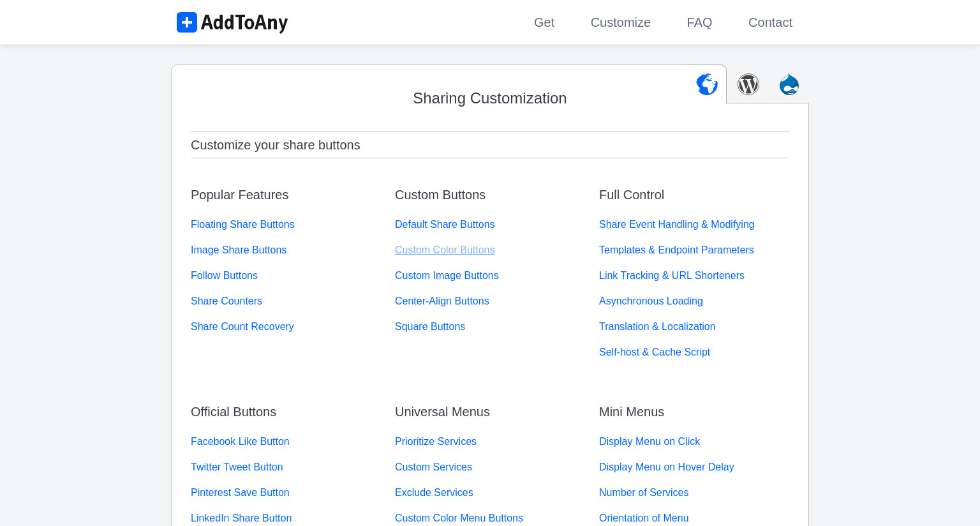Click the Full Control section heading
980x526 pixels.
632,195
